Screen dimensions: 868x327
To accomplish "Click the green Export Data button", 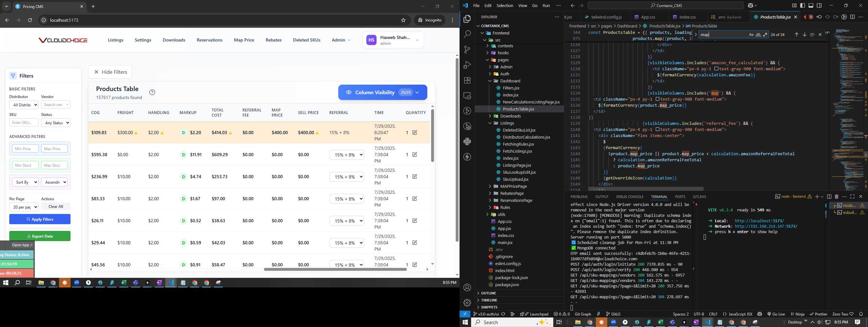I will click(40, 236).
